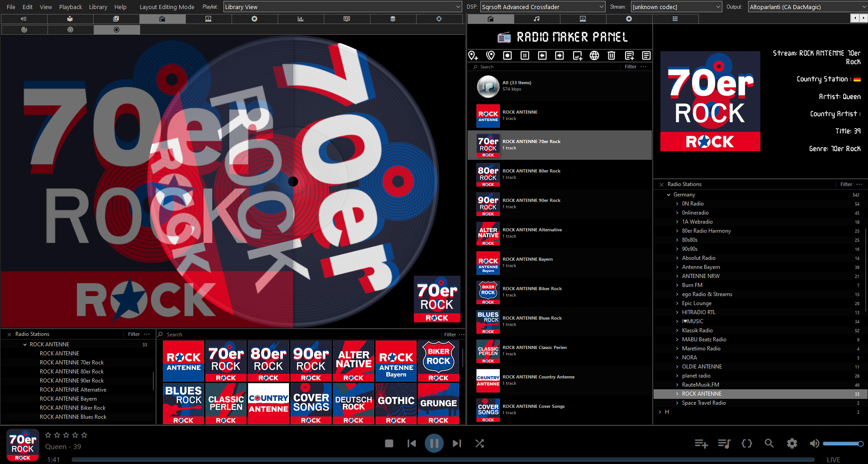Image resolution: width=868 pixels, height=464 pixels.
Task: Click the fifth star in track rating
Action: [x=84, y=435]
